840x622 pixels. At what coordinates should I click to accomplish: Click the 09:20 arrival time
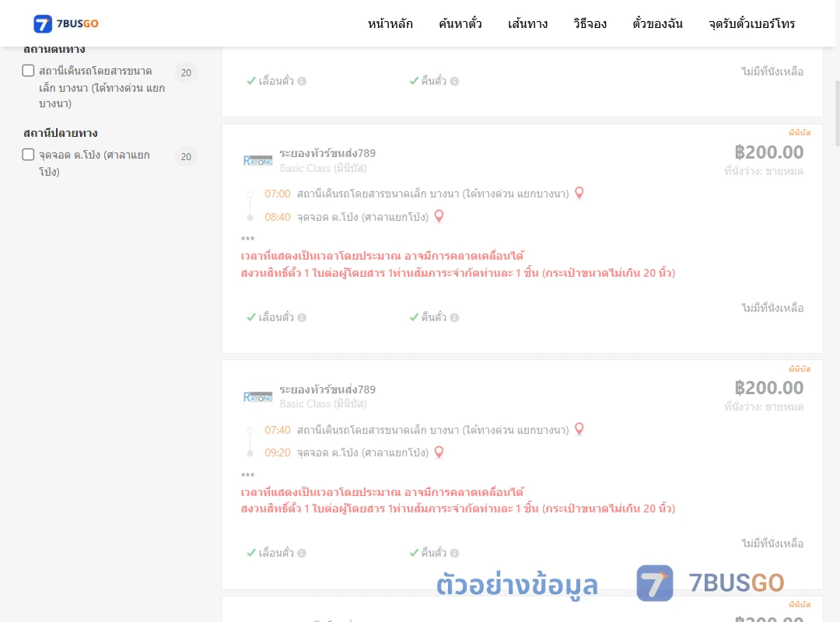pyautogui.click(x=278, y=453)
